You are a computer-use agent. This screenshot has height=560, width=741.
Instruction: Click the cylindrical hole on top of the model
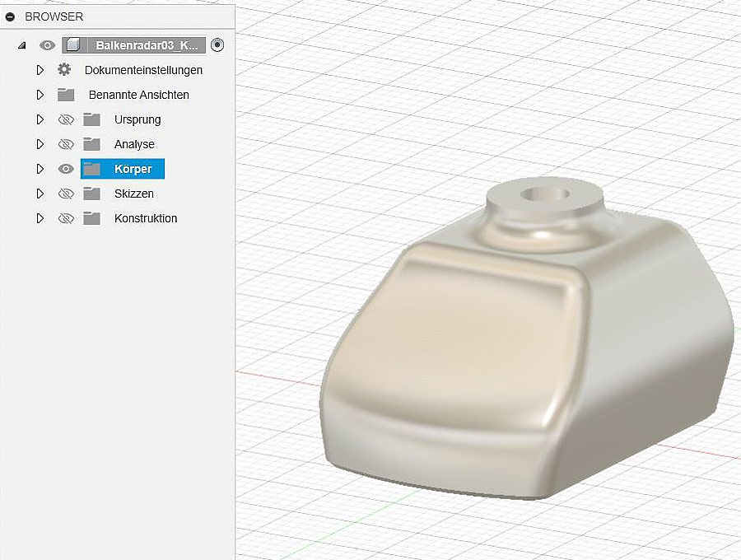545,194
